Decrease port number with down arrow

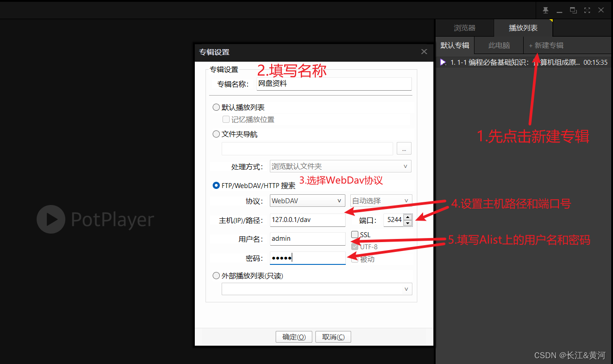pos(407,223)
